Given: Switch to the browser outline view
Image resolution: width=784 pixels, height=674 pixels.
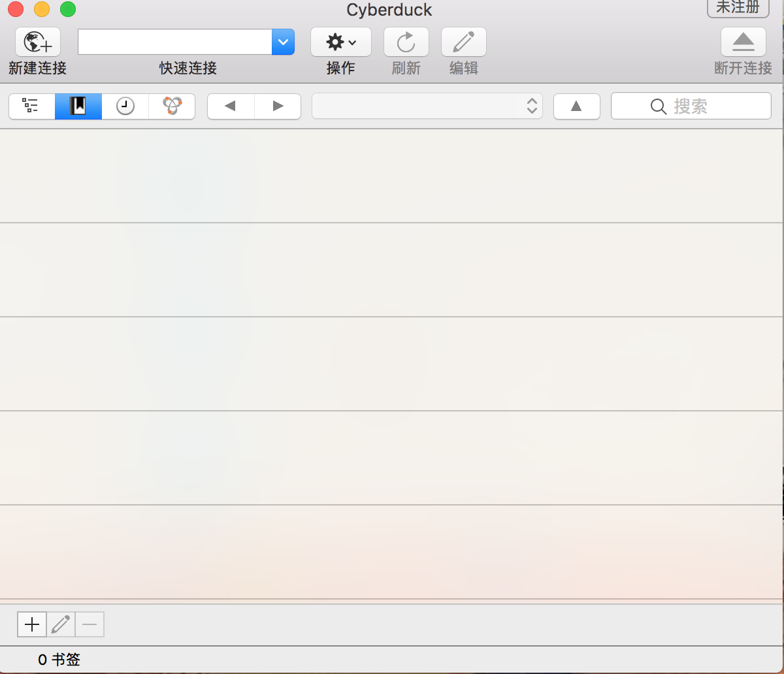Looking at the screenshot, I should pos(31,106).
